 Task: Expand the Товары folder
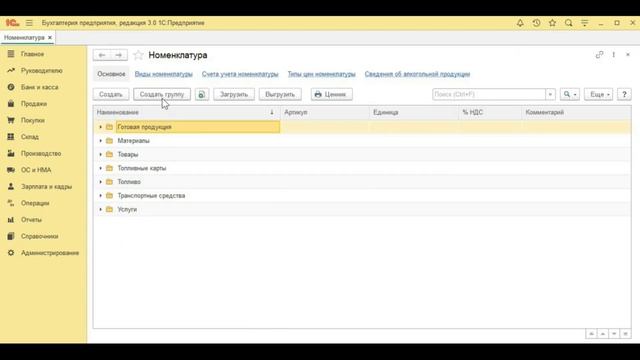tap(100, 154)
